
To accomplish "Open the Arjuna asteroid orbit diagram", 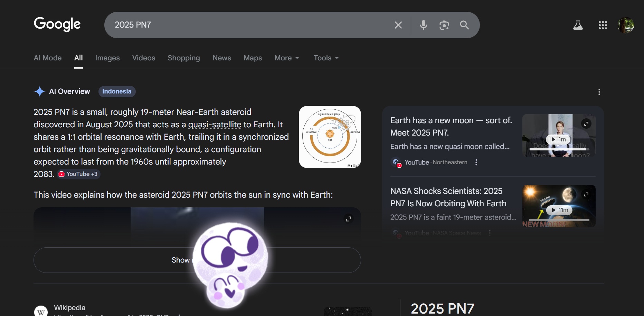I will [x=330, y=137].
